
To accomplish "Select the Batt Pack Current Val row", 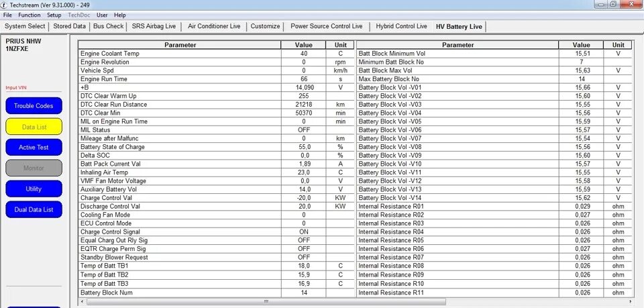I will 217,164.
